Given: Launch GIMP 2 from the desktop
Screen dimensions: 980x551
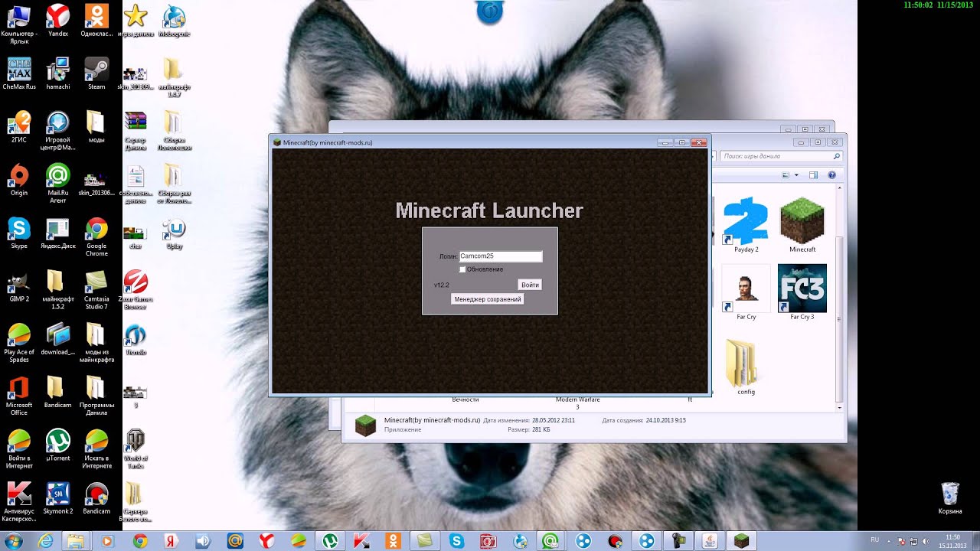Looking at the screenshot, I should click(x=19, y=285).
